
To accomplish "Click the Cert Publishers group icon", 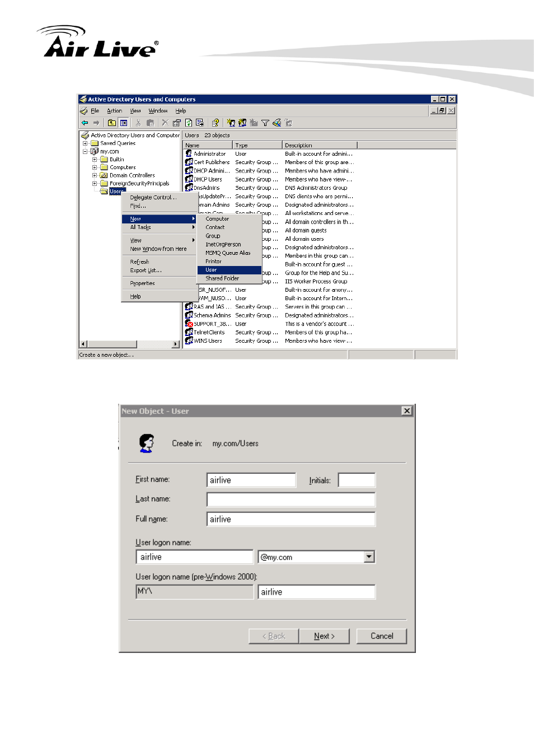I will click(189, 162).
